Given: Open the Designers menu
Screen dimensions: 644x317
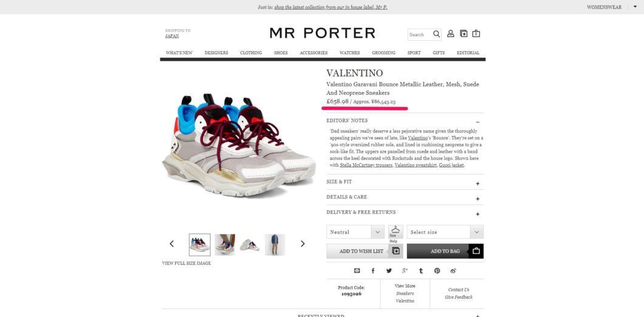Looking at the screenshot, I should (x=216, y=52).
